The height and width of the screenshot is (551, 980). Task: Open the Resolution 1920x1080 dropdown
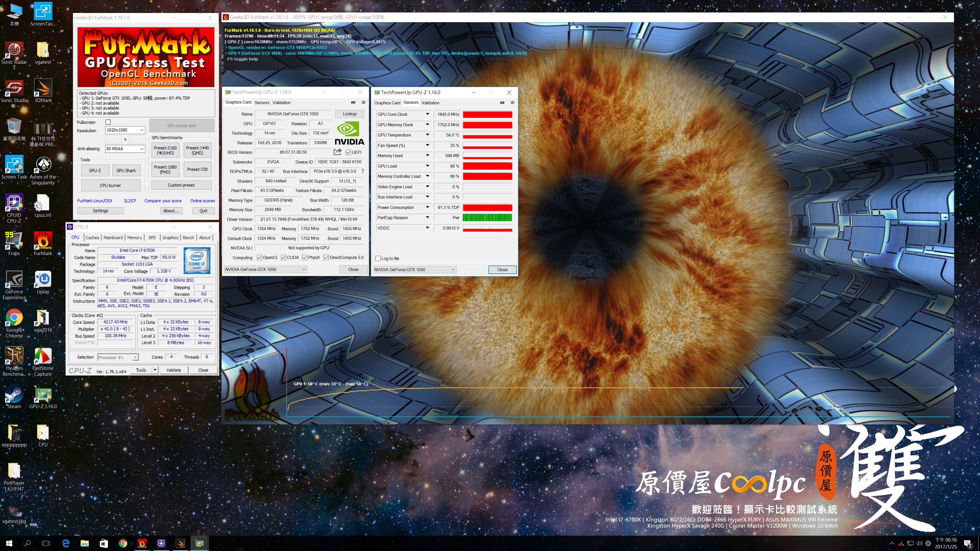(x=125, y=130)
